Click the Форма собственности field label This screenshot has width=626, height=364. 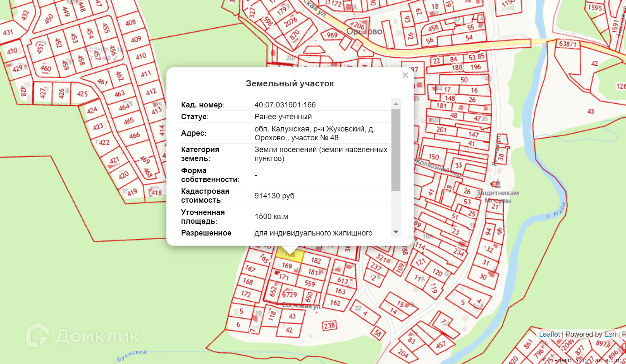click(210, 175)
